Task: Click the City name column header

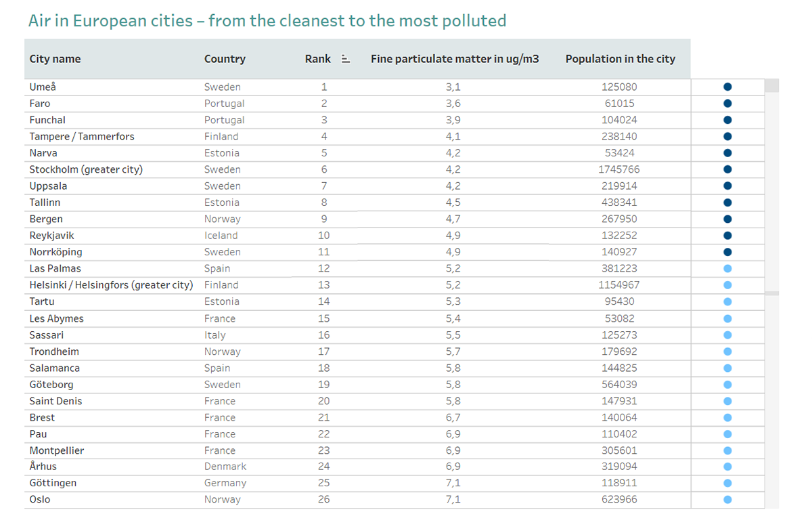Action: pos(55,59)
